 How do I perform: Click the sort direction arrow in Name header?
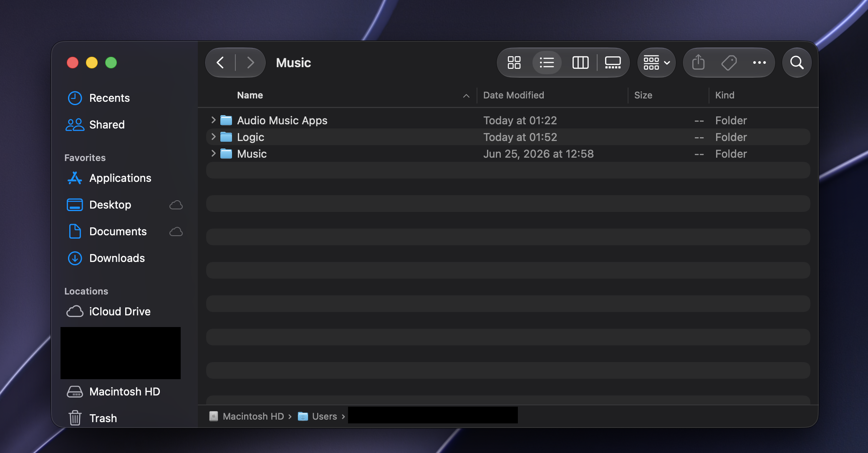466,96
